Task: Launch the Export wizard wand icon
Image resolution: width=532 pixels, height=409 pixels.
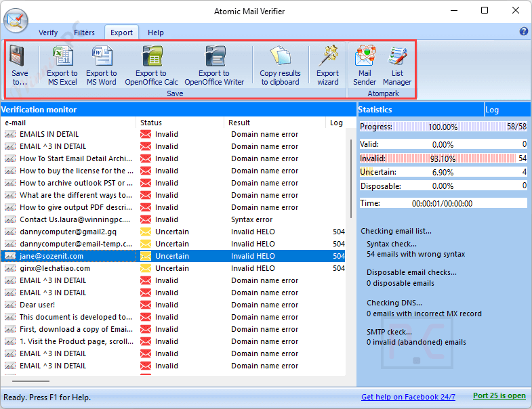Action: 328,56
